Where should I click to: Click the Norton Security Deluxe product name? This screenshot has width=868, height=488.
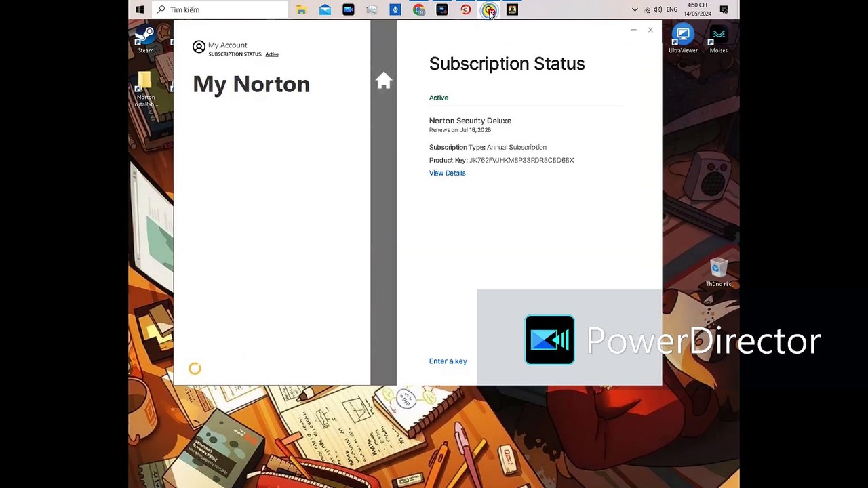tap(470, 121)
